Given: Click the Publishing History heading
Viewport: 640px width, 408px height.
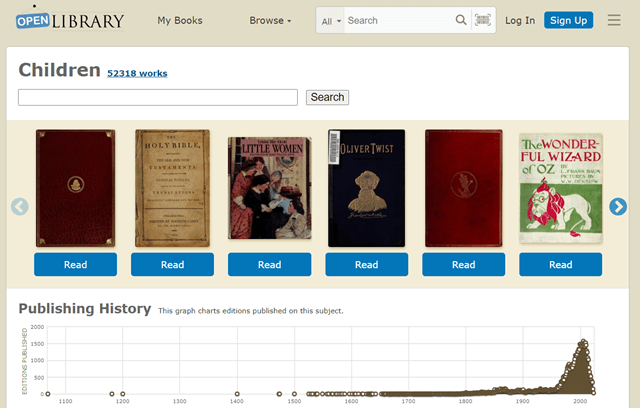Looking at the screenshot, I should coord(85,308).
